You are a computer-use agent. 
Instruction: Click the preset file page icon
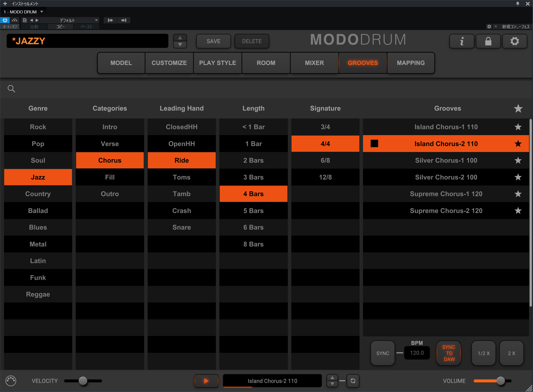[24, 20]
